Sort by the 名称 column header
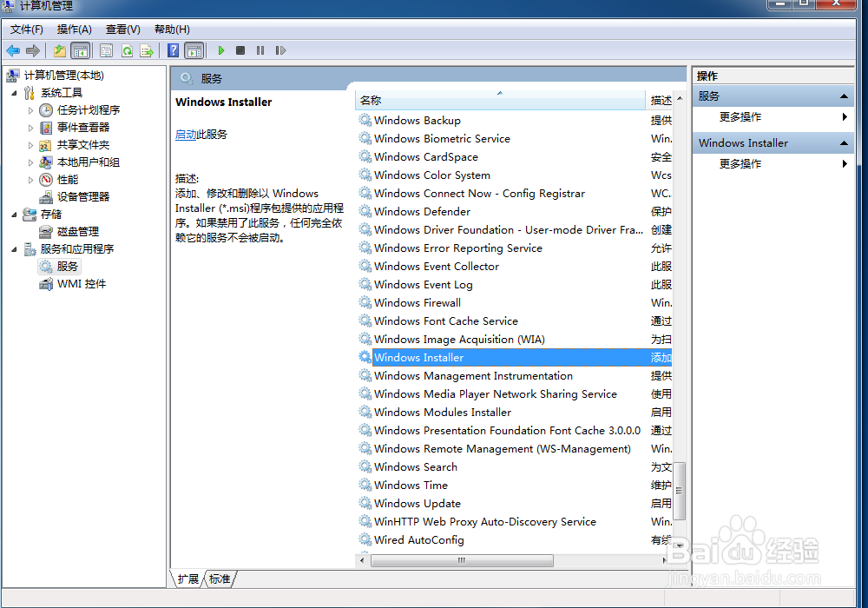868x608 pixels. coord(500,100)
